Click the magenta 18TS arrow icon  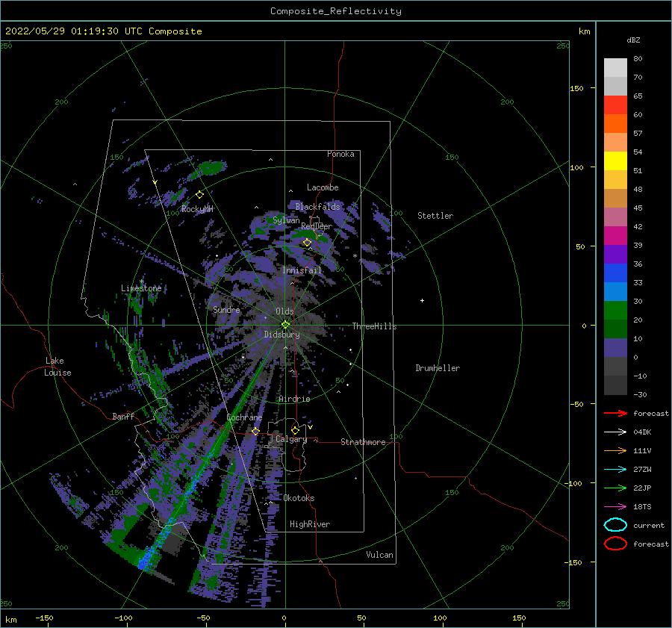(615, 507)
